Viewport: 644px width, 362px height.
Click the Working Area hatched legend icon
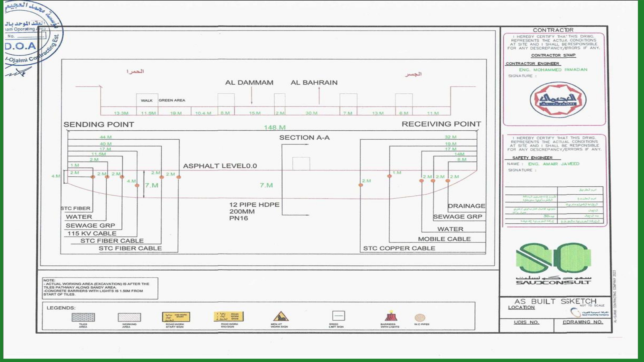click(x=129, y=317)
